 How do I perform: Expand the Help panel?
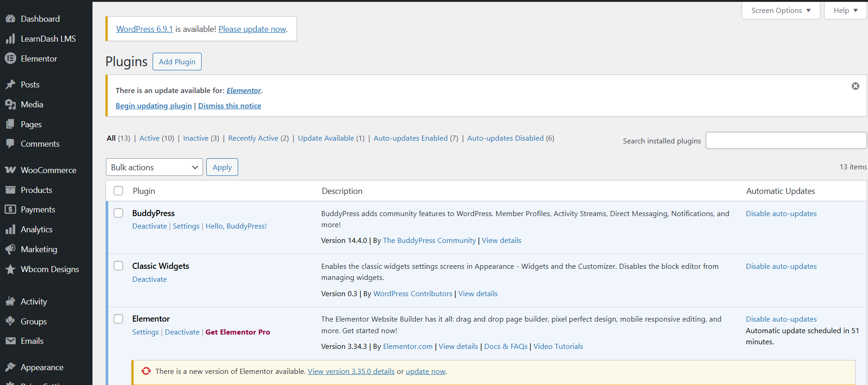[845, 10]
